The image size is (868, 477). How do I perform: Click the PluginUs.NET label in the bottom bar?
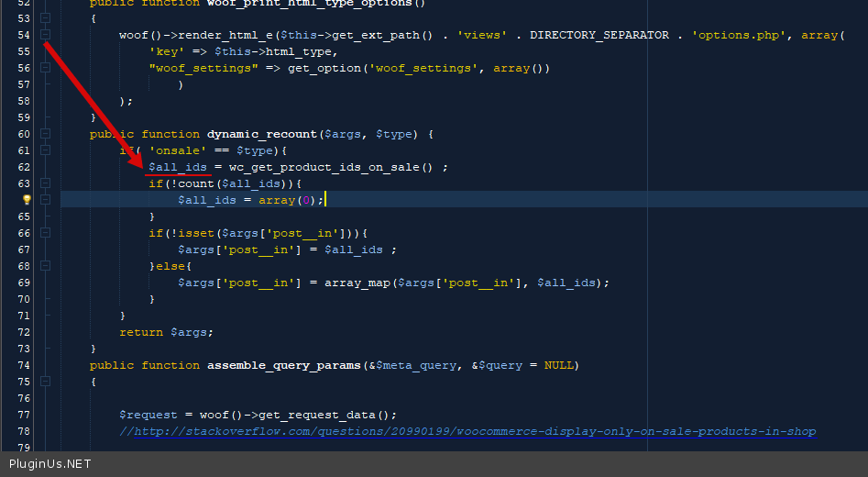pyautogui.click(x=50, y=464)
